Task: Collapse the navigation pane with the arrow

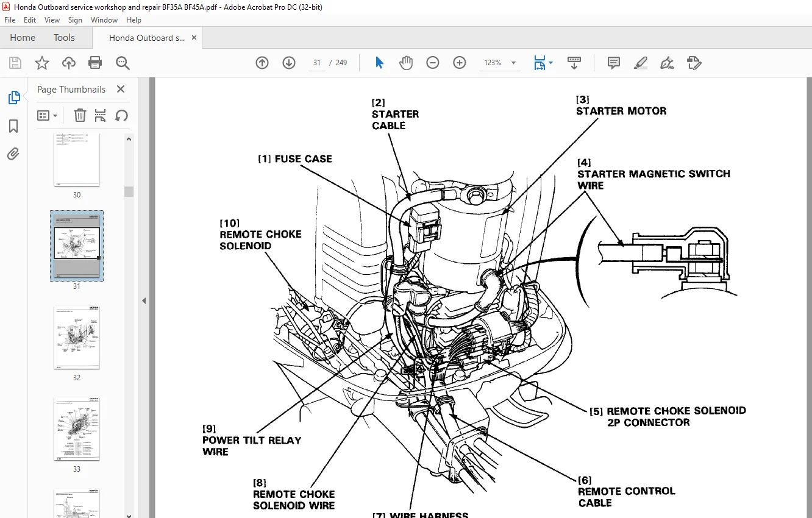Action: pyautogui.click(x=145, y=300)
